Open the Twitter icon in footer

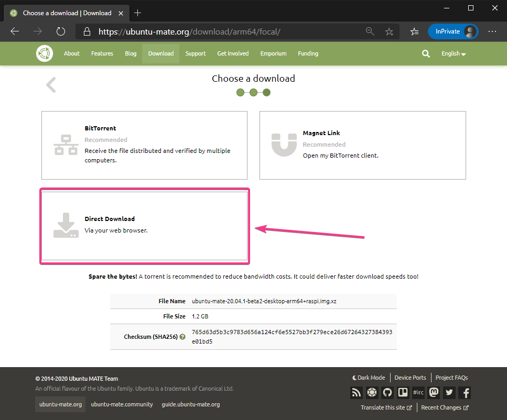449,393
